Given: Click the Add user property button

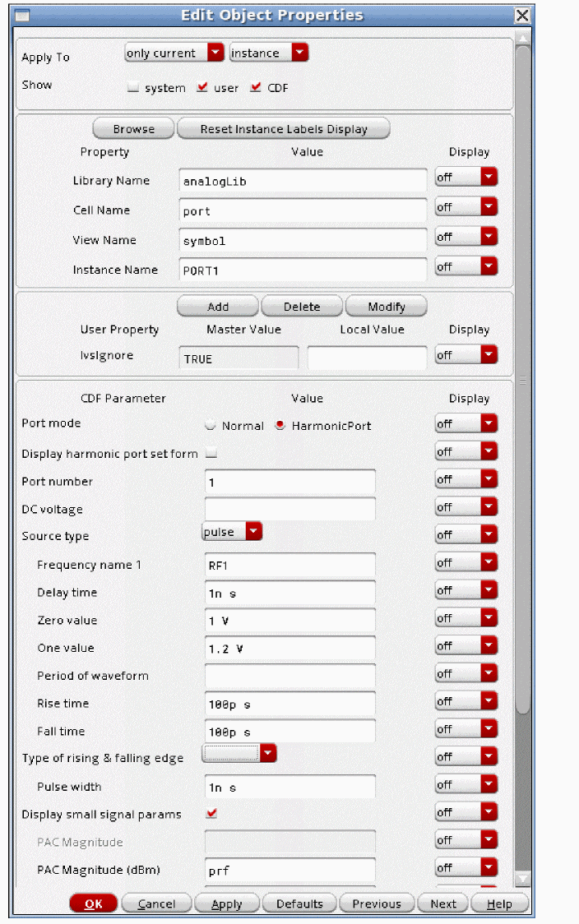Looking at the screenshot, I should pyautogui.click(x=218, y=307).
